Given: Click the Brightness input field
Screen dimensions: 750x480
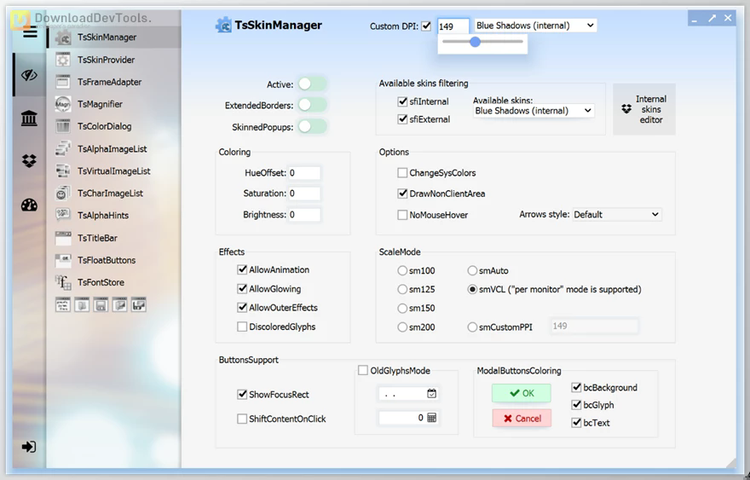Looking at the screenshot, I should 304,215.
